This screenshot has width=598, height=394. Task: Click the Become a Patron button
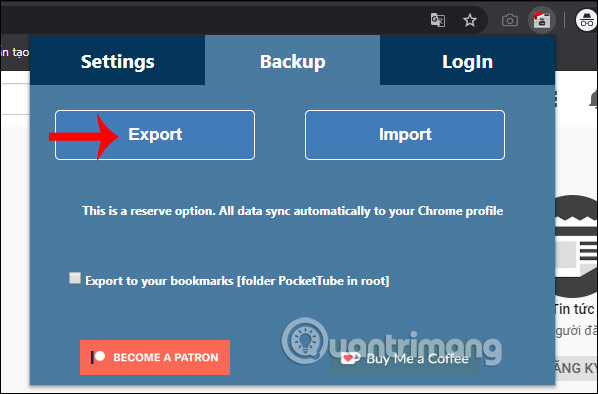click(155, 357)
